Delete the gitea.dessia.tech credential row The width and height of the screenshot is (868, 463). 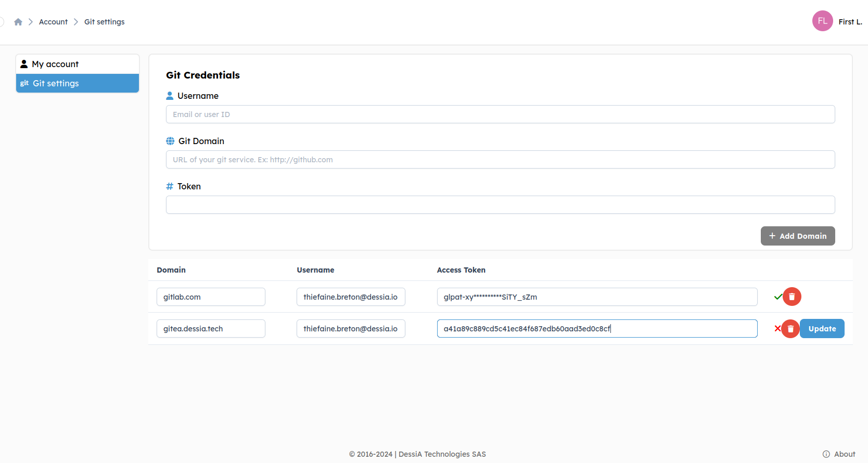click(790, 329)
